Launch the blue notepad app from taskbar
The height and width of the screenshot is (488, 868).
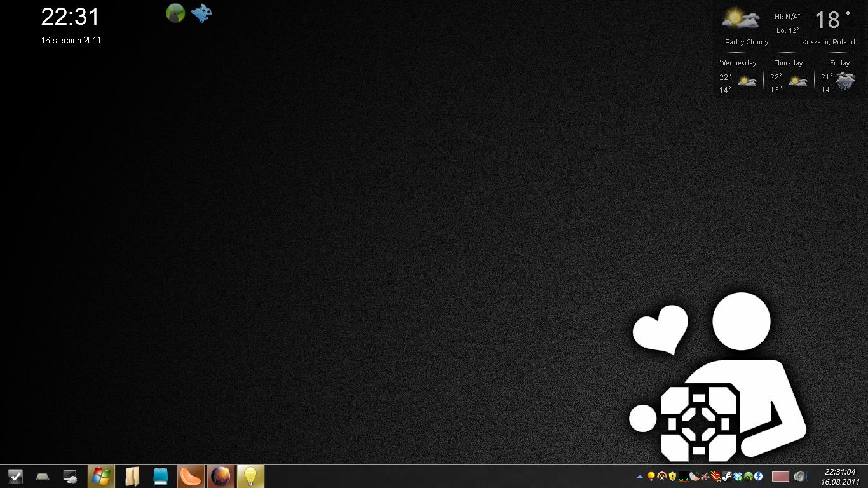point(161,477)
